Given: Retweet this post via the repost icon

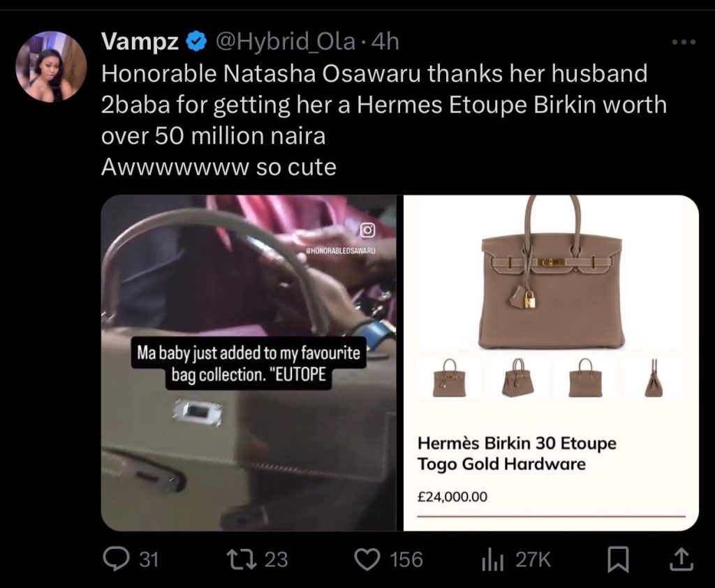Looking at the screenshot, I should 242,559.
